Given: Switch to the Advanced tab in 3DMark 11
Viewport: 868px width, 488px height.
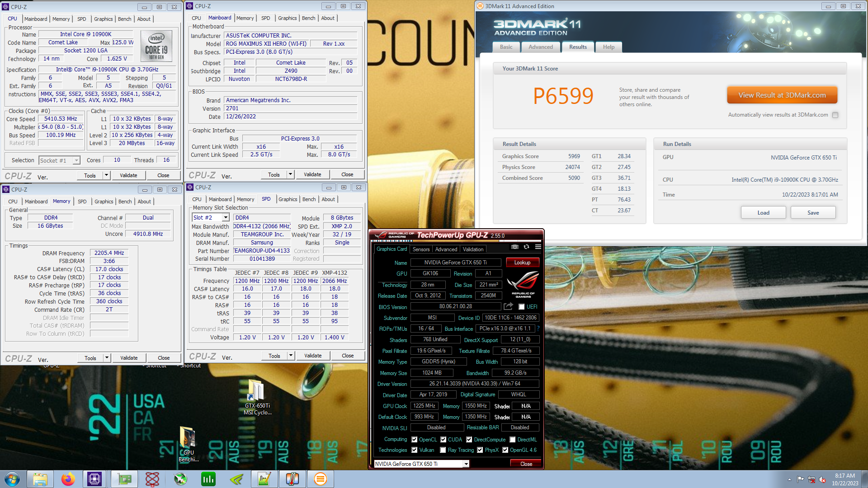Looking at the screenshot, I should tap(541, 47).
